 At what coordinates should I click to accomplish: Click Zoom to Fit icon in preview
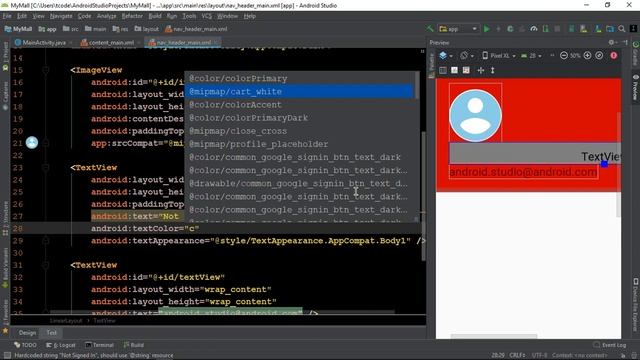(599, 56)
